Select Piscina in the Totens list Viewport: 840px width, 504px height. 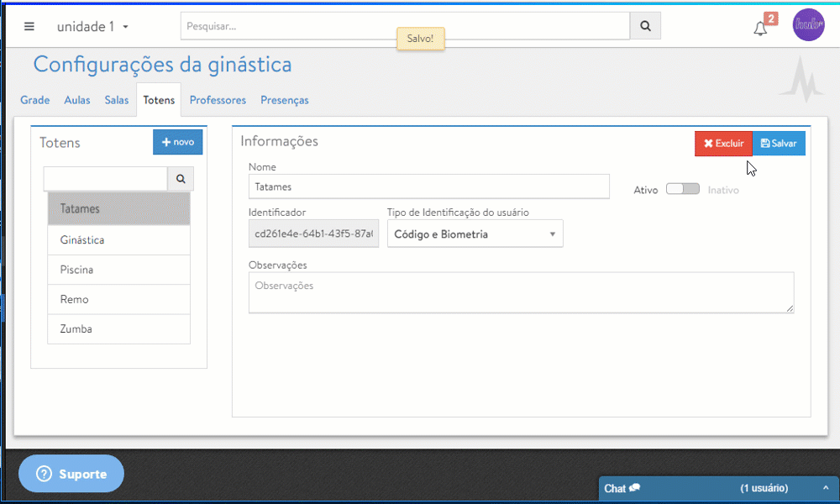[118, 270]
